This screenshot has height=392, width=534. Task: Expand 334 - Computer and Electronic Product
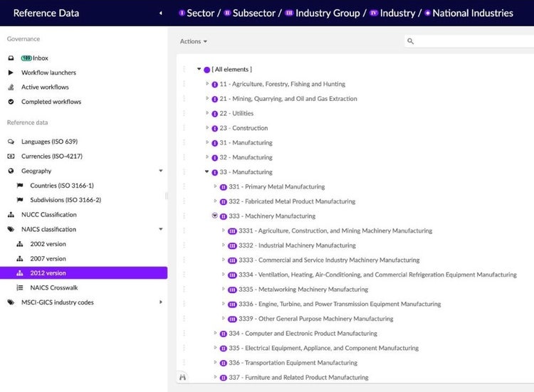click(x=215, y=333)
